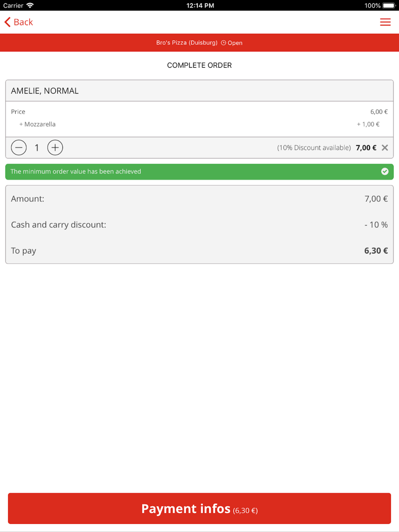
Task: Tap the To pay total row
Action: [199, 250]
